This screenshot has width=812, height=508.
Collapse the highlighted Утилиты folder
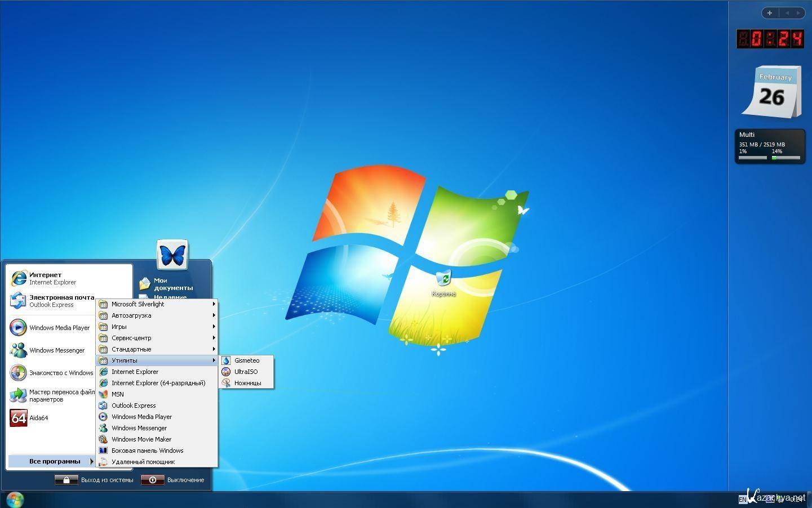point(157,360)
